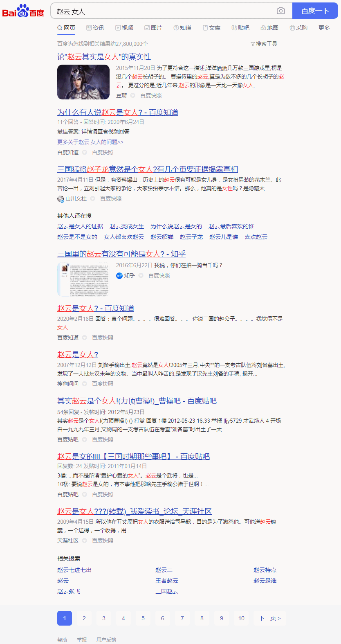Related search 赵云七进七出
This screenshot has height=644, width=341.
(x=74, y=570)
